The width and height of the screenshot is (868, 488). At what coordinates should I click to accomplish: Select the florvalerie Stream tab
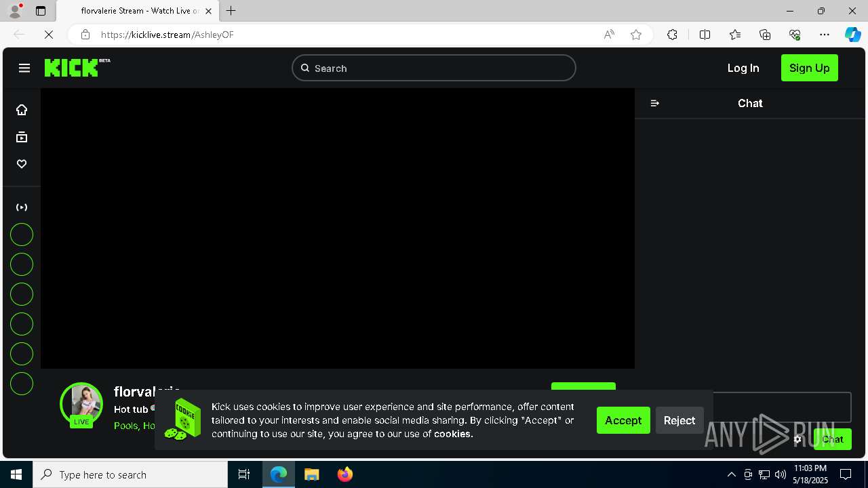[x=138, y=11]
